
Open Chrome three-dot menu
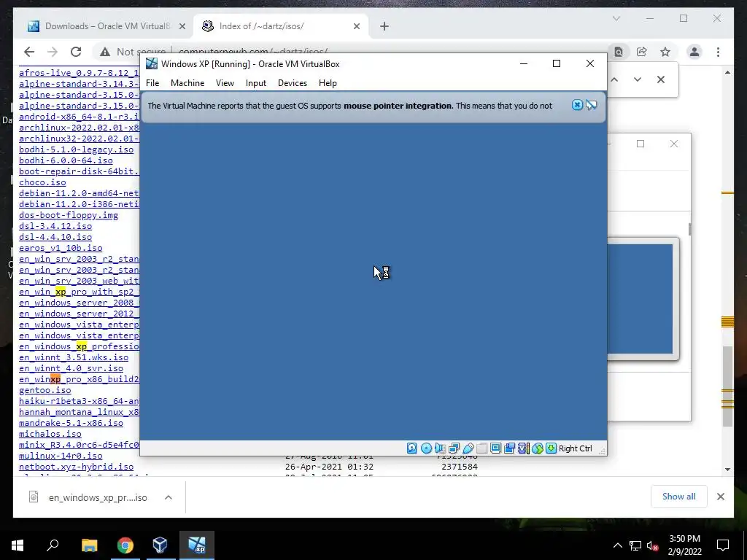coord(718,52)
